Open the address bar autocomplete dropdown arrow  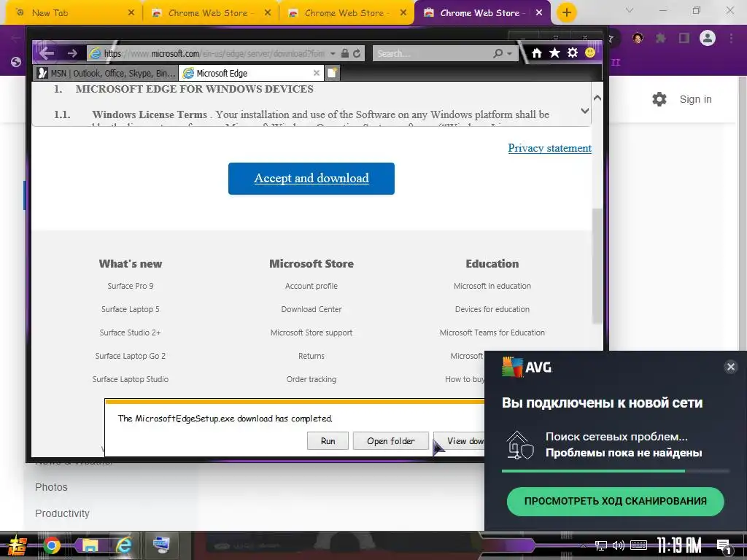coord(333,53)
